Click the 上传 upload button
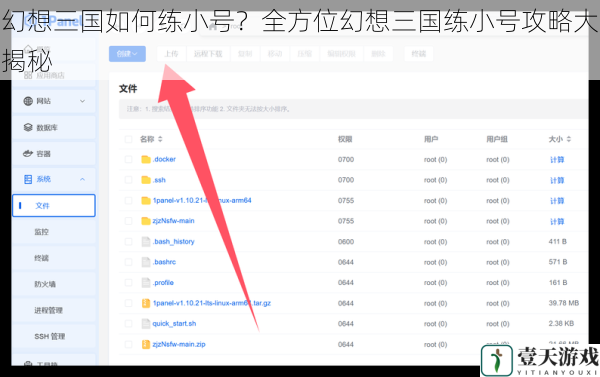Viewport: 600px width, 377px height. click(171, 54)
